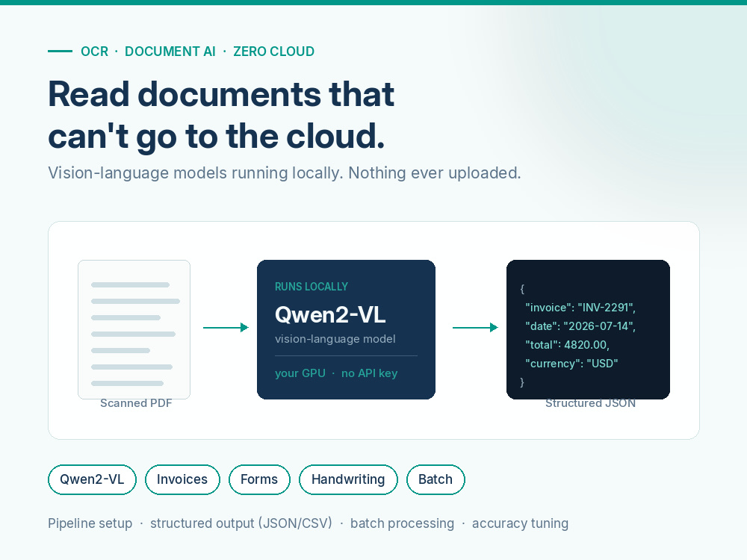This screenshot has height=560, width=747.
Task: Open the Handwriting pill tag
Action: pyautogui.click(x=348, y=479)
